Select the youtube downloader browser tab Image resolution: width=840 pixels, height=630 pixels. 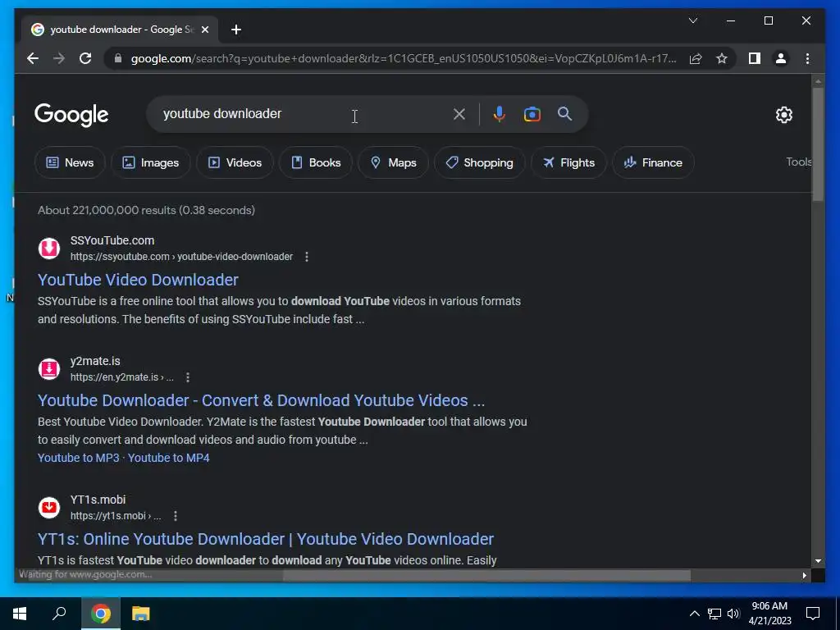click(x=120, y=30)
